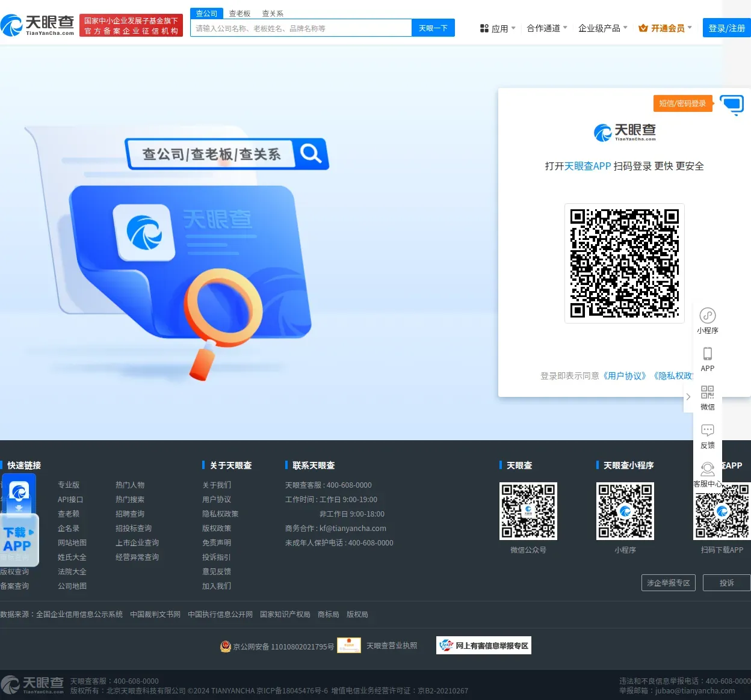Open footer link 招聘查询

[130, 514]
